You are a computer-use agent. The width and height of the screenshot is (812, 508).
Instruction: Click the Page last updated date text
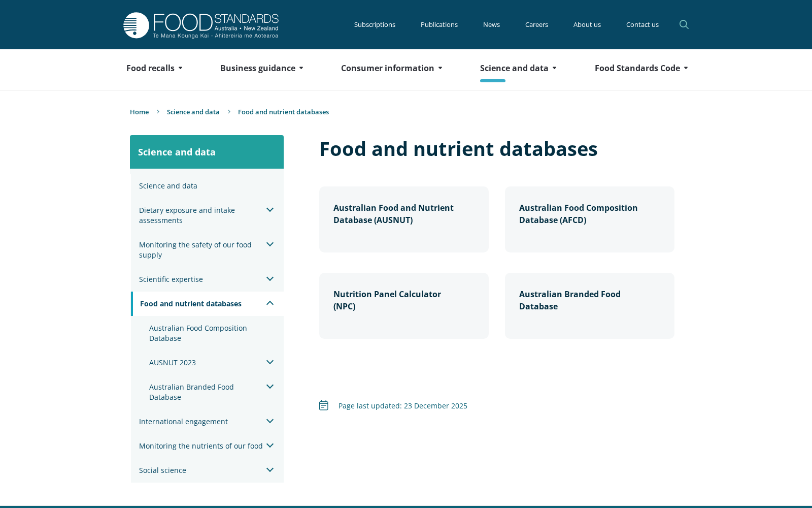(x=403, y=406)
